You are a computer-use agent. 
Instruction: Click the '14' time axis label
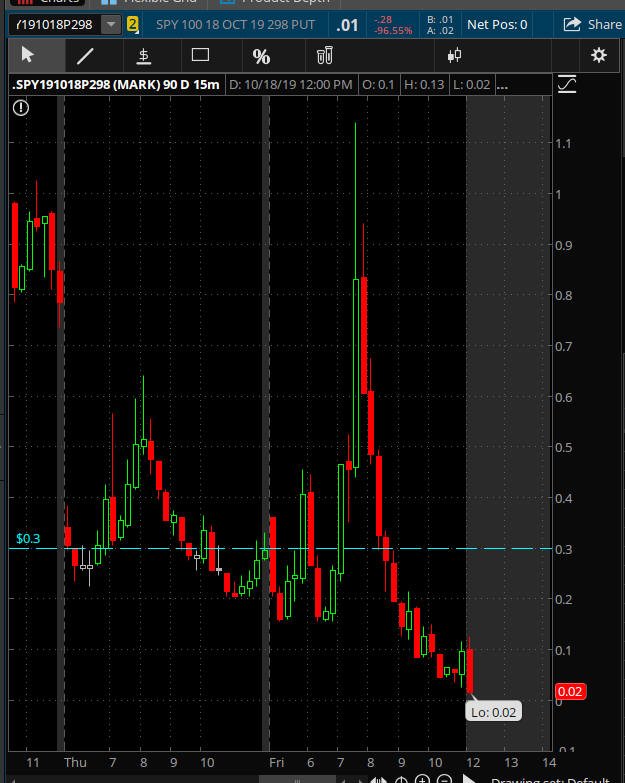tap(549, 763)
